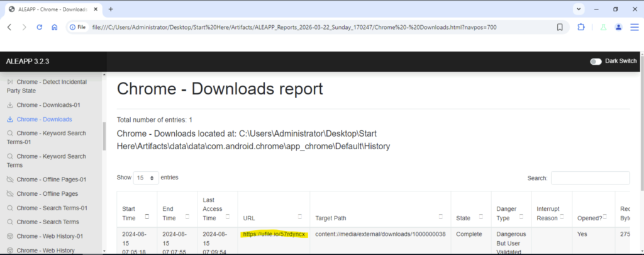Click the browser reload icon
This screenshot has width=644, height=255.
[x=40, y=27]
